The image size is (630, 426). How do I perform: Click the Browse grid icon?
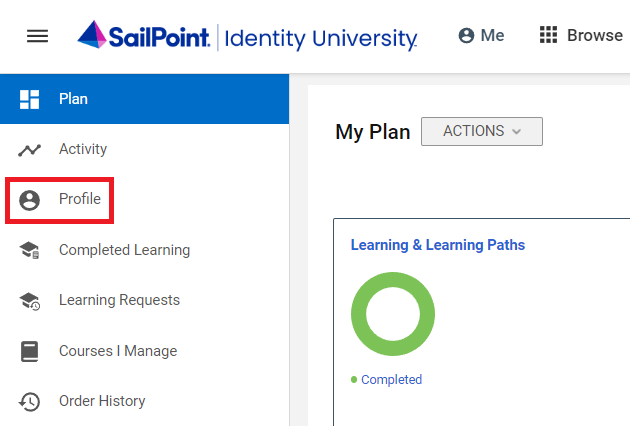[x=548, y=36]
